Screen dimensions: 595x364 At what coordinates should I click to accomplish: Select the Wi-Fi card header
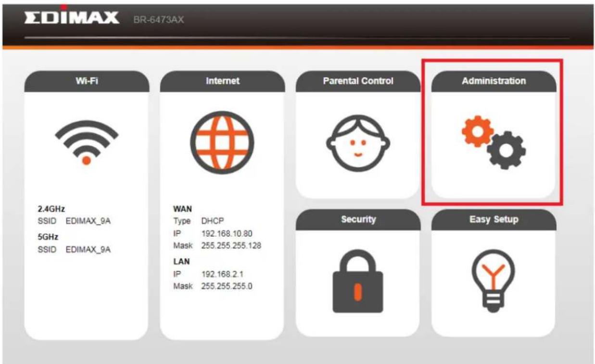click(x=86, y=81)
